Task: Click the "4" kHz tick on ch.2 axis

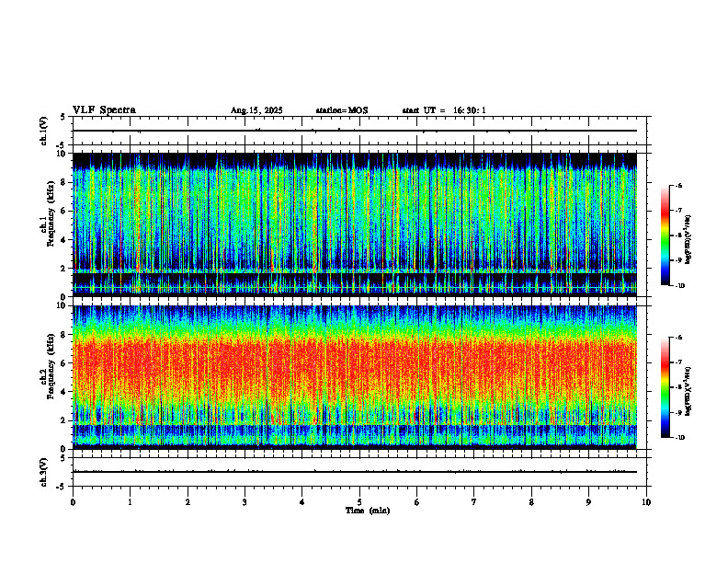Action: pos(64,392)
